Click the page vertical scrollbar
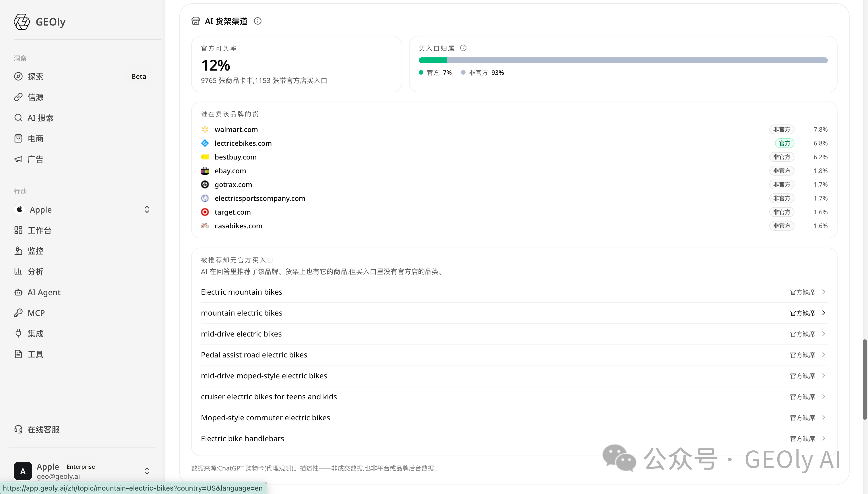 [865, 379]
